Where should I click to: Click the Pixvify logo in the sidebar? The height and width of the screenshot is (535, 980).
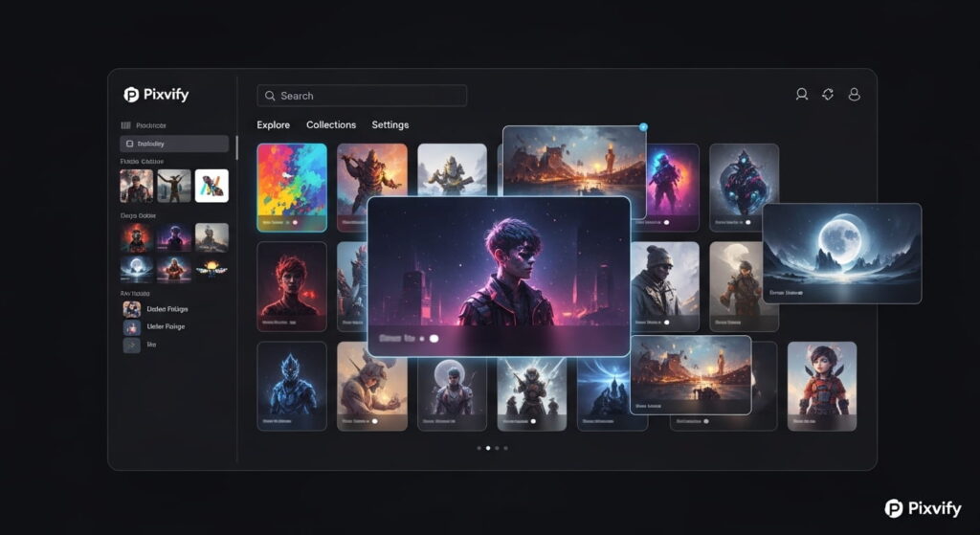(156, 95)
